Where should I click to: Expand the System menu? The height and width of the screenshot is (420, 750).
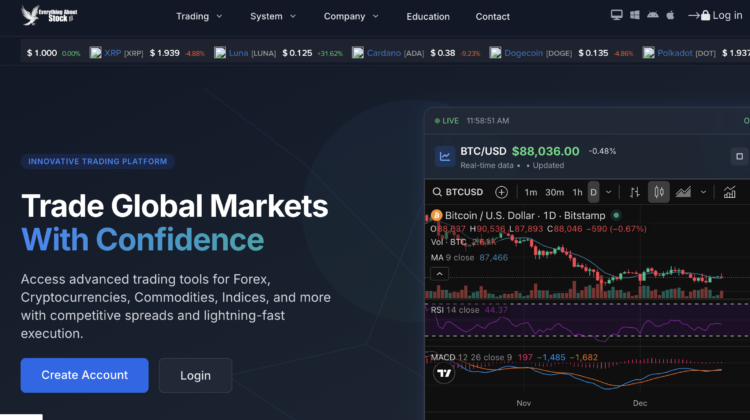(273, 16)
